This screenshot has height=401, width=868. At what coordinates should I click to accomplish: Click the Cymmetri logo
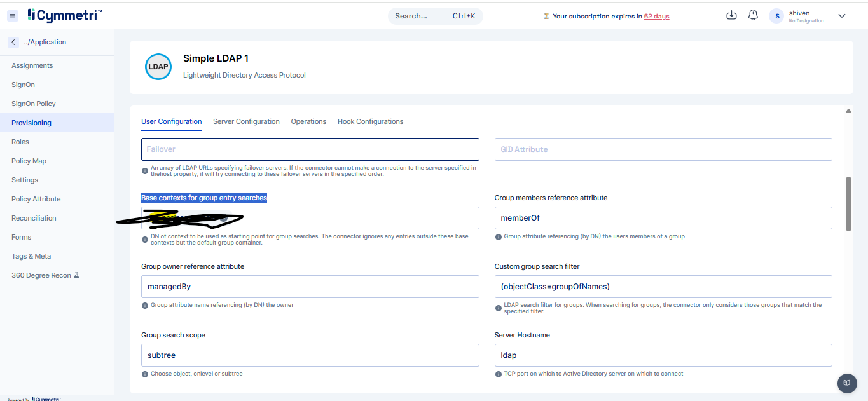64,15
